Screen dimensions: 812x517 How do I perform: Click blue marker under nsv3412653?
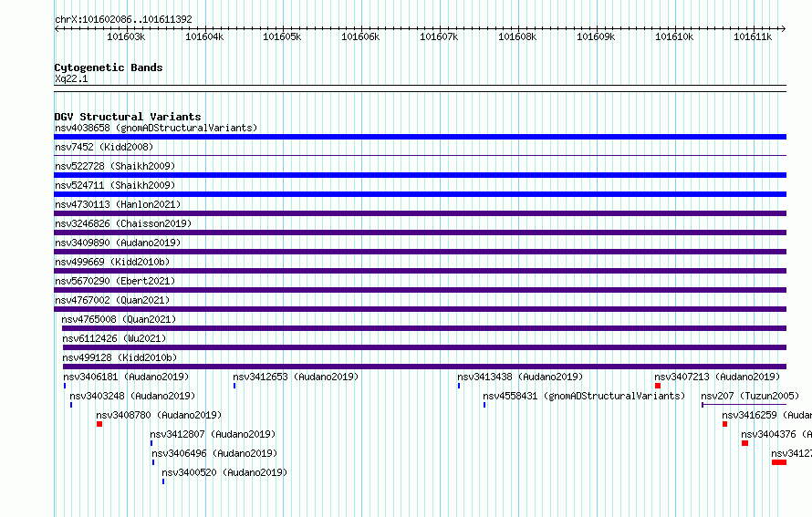point(234,386)
